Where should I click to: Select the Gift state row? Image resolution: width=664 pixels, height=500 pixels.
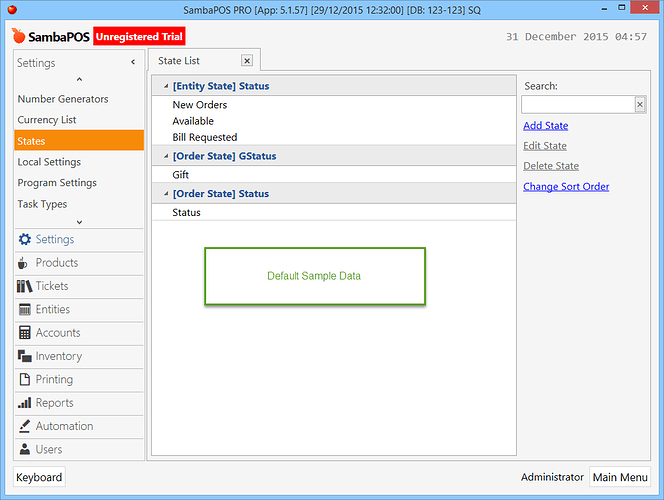[334, 175]
